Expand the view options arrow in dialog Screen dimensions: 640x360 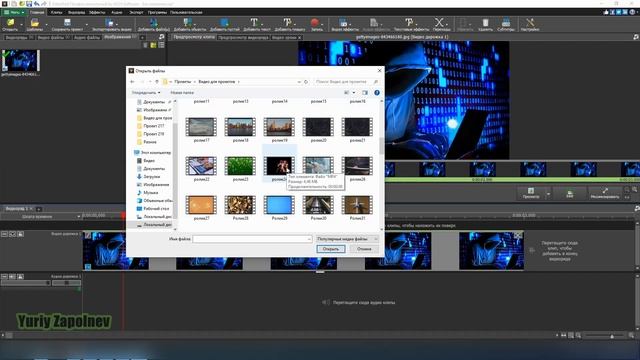(354, 93)
